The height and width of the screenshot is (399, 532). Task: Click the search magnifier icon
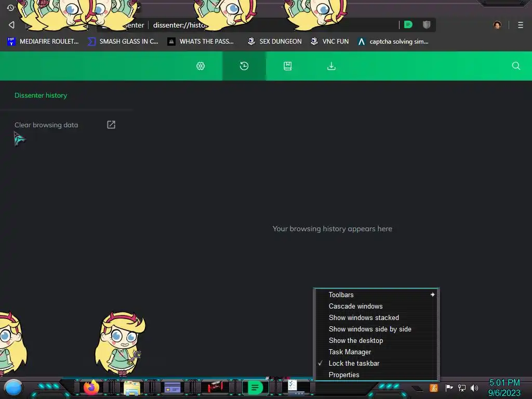tap(516, 66)
